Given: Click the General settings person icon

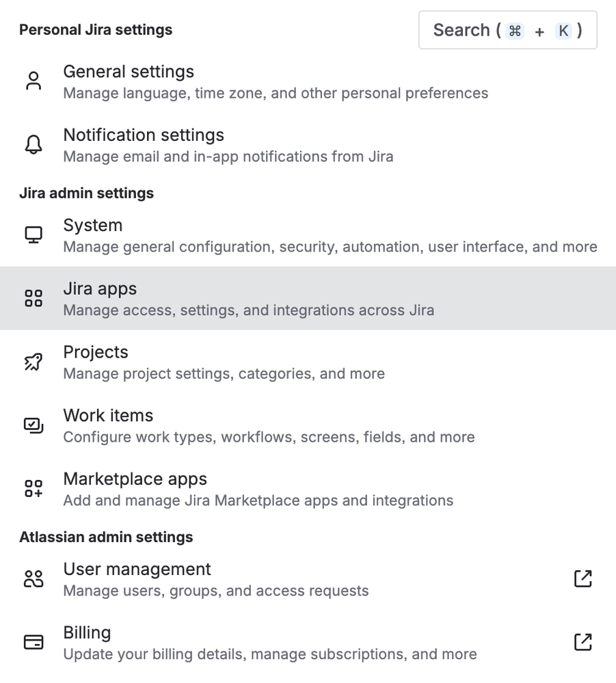Looking at the screenshot, I should point(33,80).
